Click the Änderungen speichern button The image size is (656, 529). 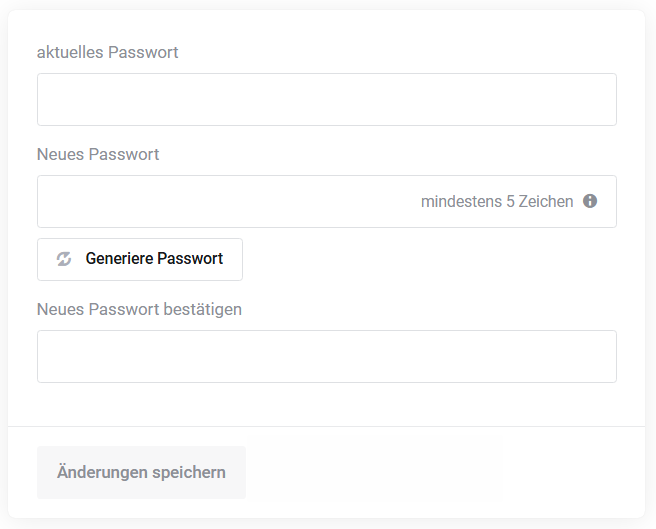(141, 472)
